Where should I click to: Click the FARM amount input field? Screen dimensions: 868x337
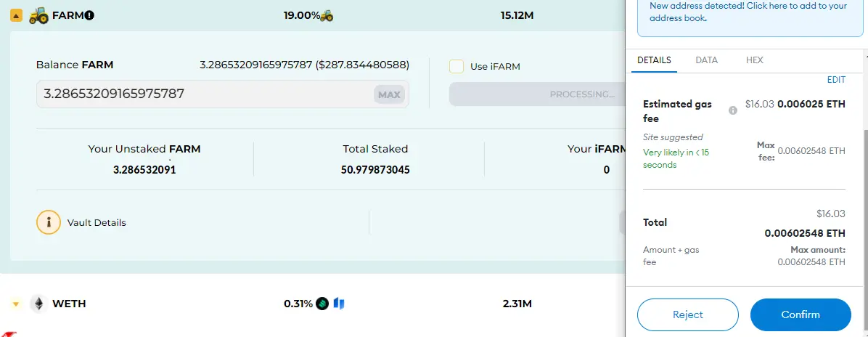coord(223,94)
